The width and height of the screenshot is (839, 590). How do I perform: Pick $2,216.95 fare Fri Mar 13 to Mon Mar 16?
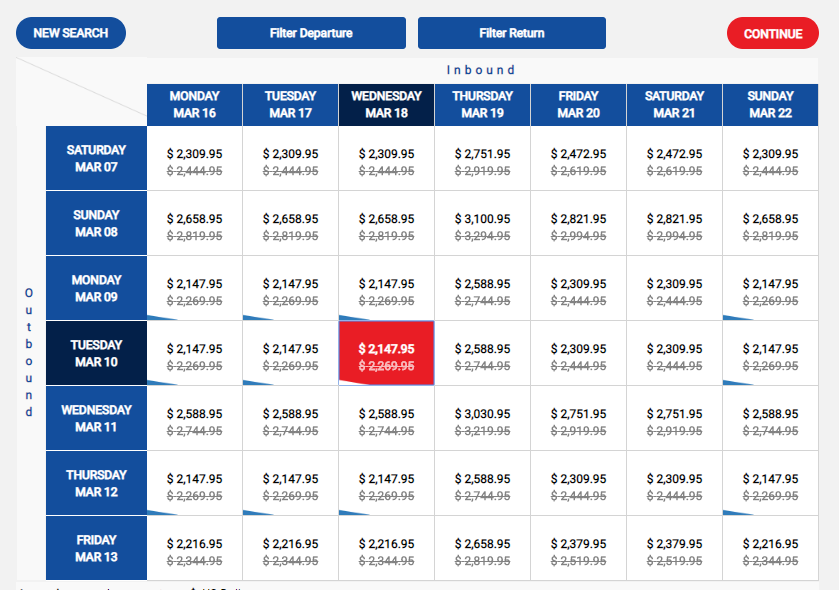195,548
